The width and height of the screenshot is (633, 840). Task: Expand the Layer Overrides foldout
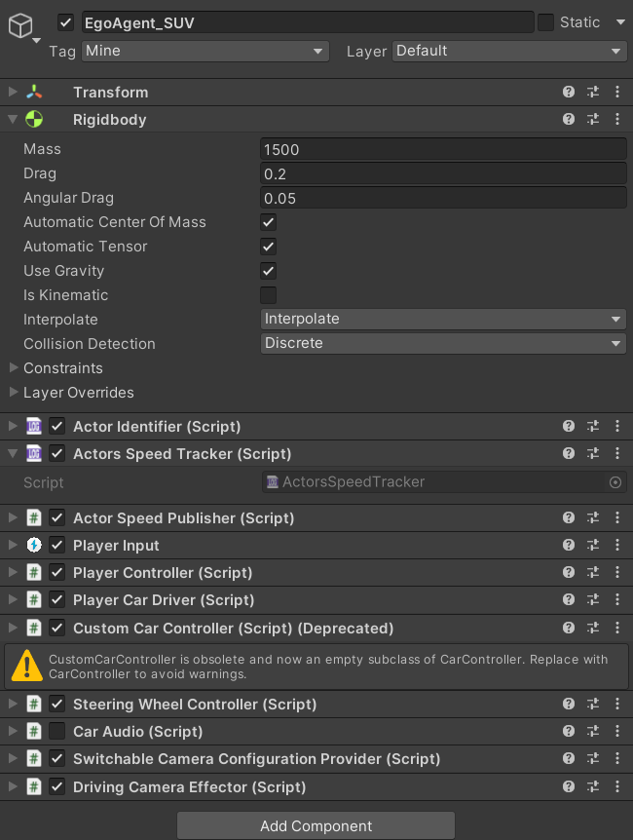pyautogui.click(x=14, y=392)
